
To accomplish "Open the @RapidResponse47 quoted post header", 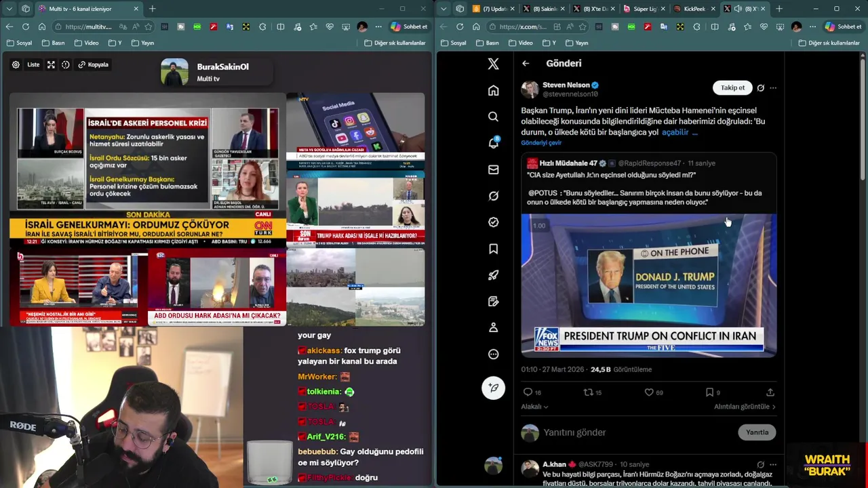I will tap(622, 163).
